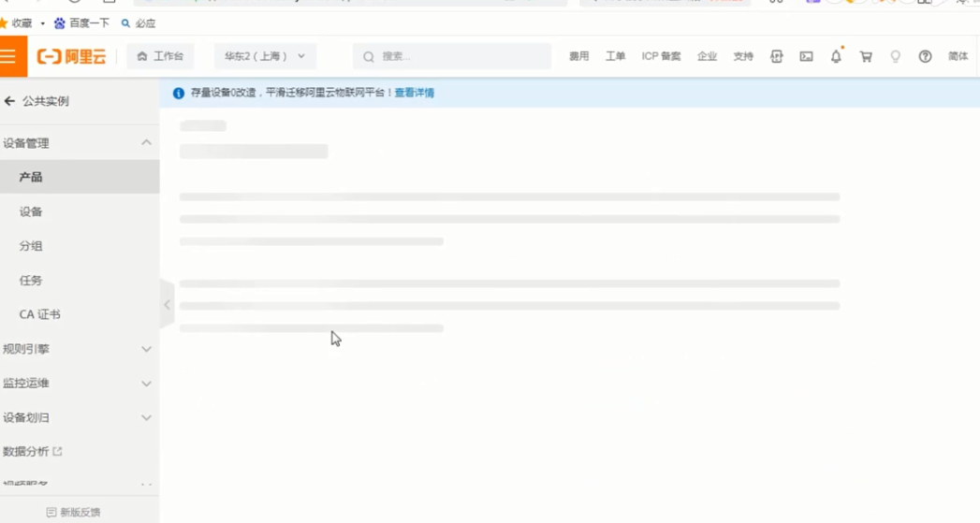This screenshot has width=980, height=523.
Task: Open the 华东2（上海）region dropdown
Action: tap(265, 57)
